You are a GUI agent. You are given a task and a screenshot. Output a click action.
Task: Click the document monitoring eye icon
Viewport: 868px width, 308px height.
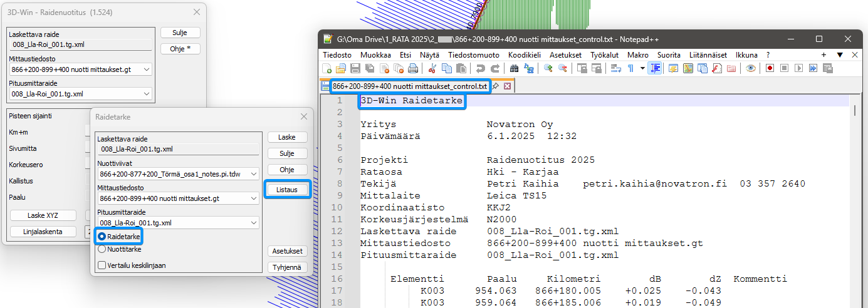pyautogui.click(x=750, y=68)
